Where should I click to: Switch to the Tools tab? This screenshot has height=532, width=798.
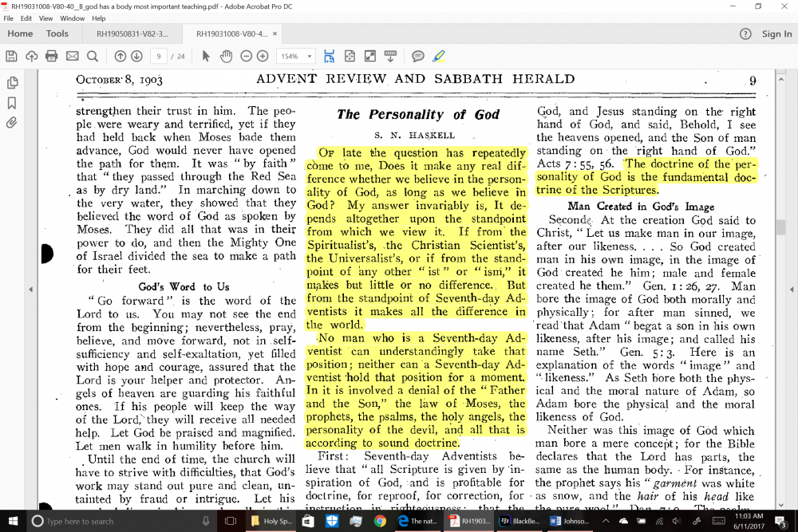tap(57, 33)
